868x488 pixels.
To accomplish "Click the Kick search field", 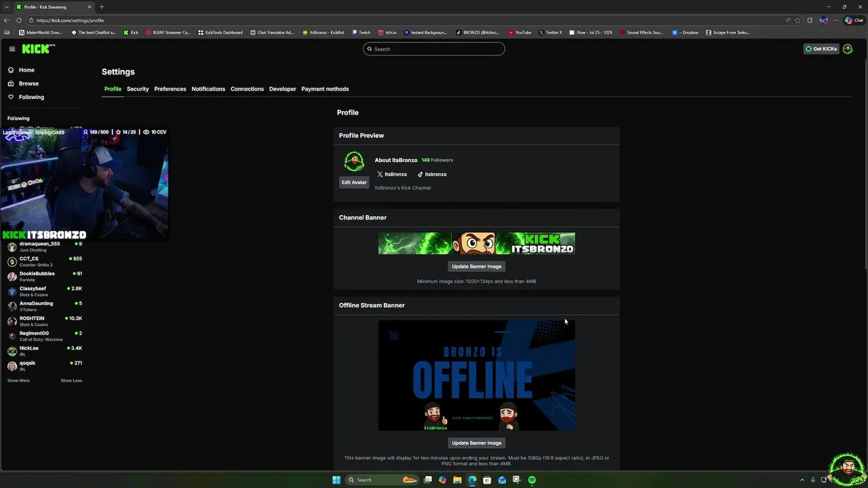I will click(434, 49).
